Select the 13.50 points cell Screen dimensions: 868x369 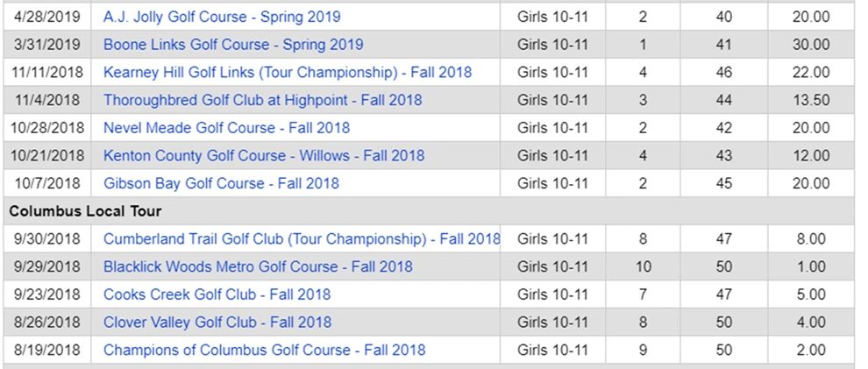[x=811, y=100]
